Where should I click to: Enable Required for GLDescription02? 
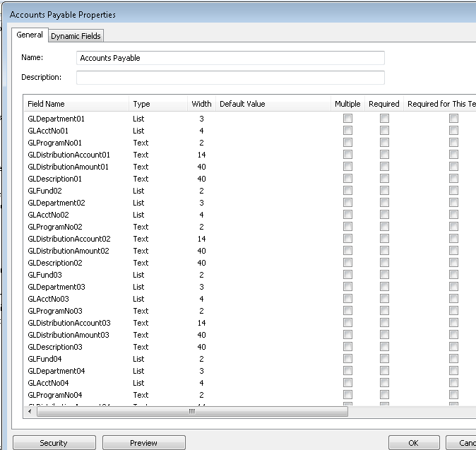[x=384, y=264]
